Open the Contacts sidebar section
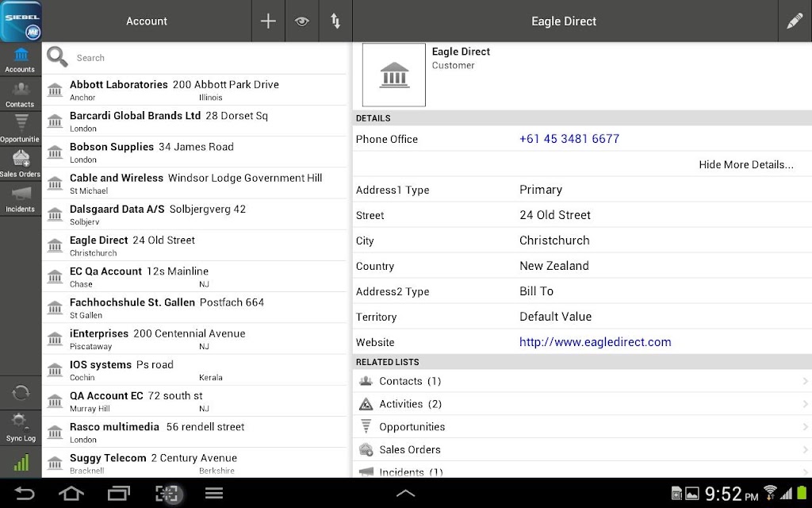Viewport: 812px width, 508px height. click(x=20, y=95)
